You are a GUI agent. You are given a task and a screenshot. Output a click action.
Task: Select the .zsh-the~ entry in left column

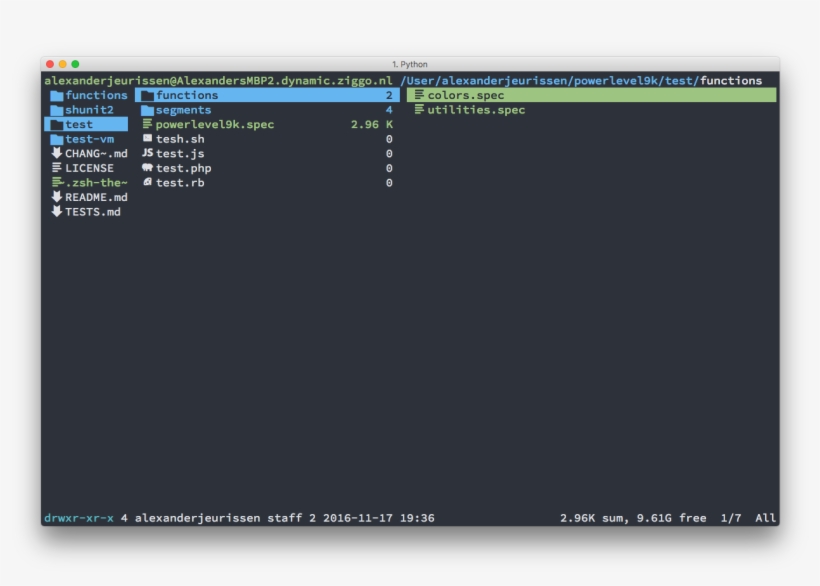[95, 183]
